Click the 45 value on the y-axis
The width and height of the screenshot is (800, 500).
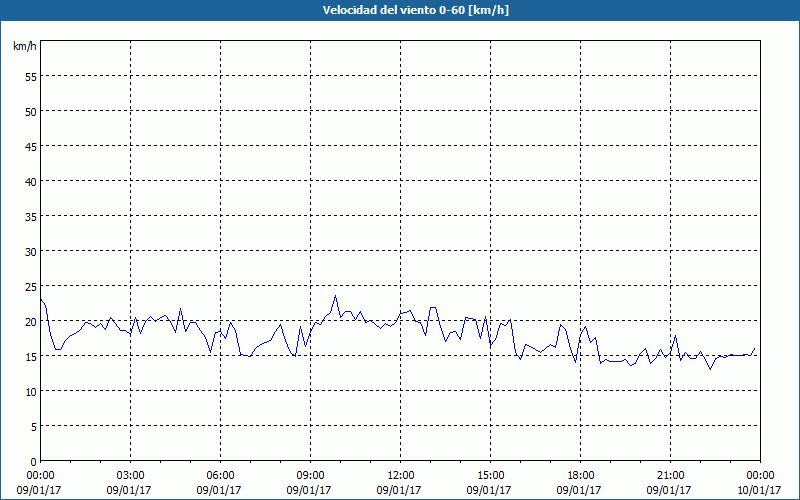[31, 146]
